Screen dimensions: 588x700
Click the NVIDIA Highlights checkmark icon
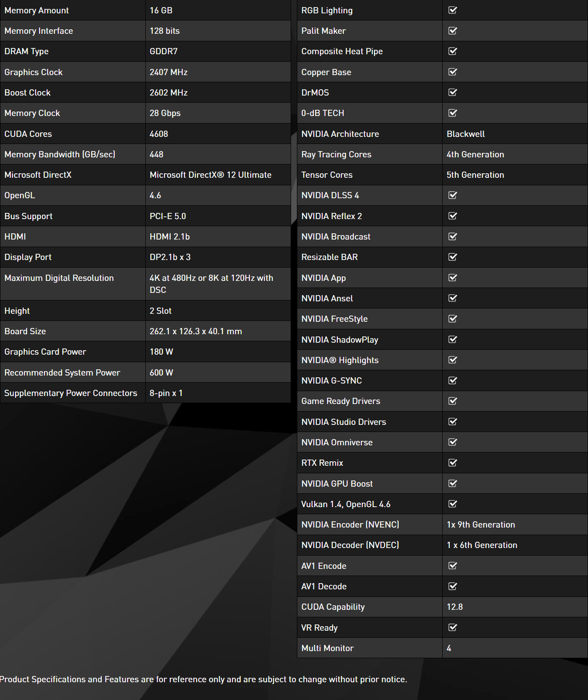453,360
